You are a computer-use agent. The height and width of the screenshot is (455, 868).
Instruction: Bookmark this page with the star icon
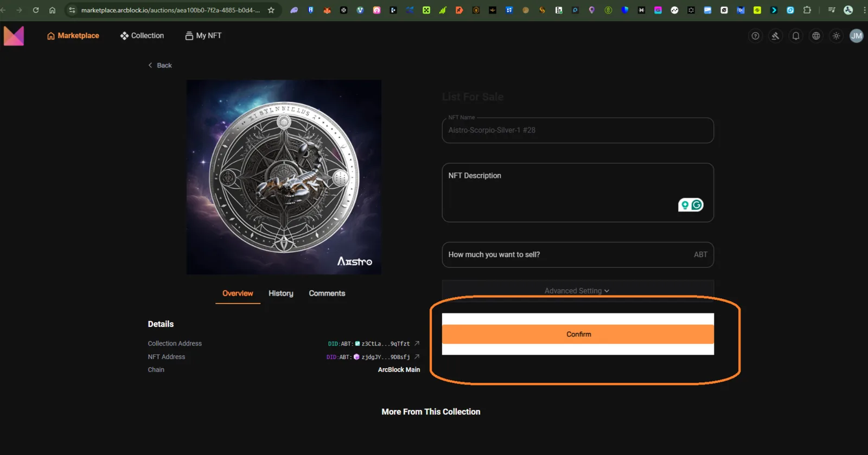coord(271,10)
